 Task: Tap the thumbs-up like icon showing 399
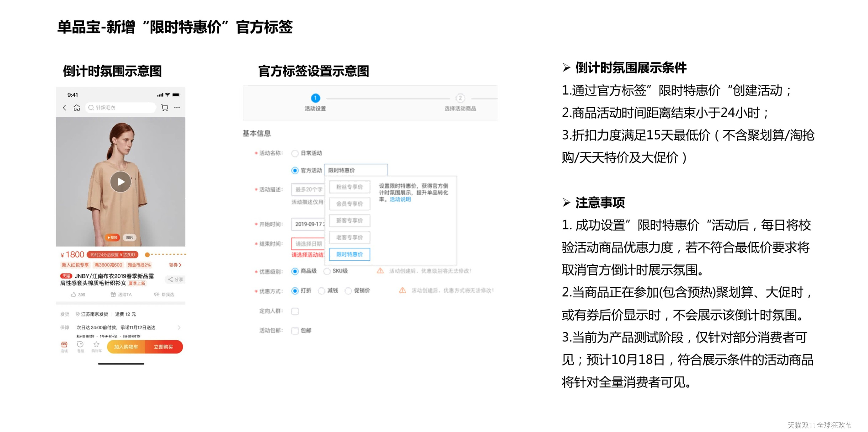click(x=74, y=295)
